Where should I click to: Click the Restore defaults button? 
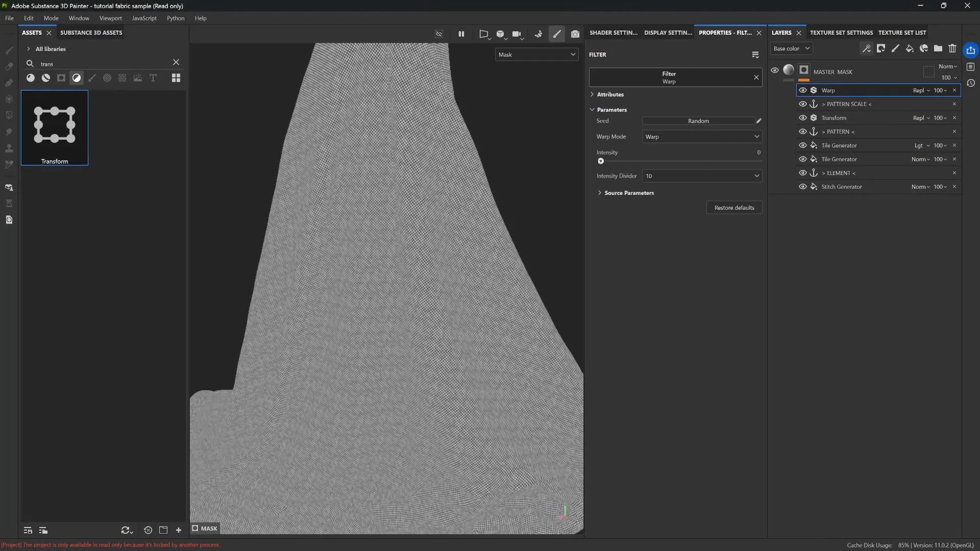pyautogui.click(x=734, y=208)
